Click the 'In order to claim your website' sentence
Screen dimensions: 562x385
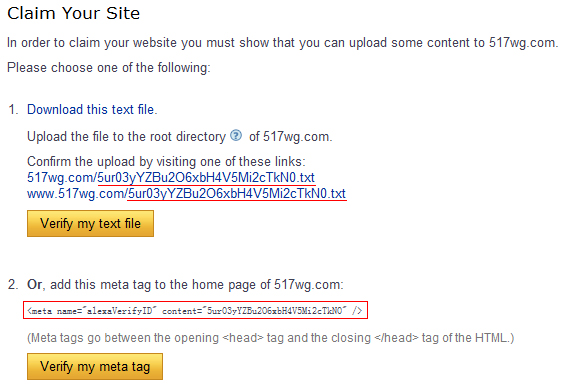282,43
